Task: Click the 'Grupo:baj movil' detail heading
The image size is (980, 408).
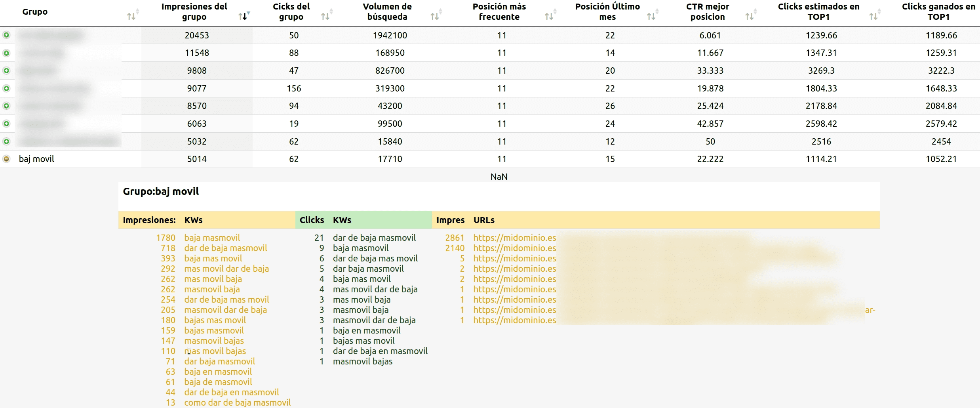Action: [x=161, y=192]
